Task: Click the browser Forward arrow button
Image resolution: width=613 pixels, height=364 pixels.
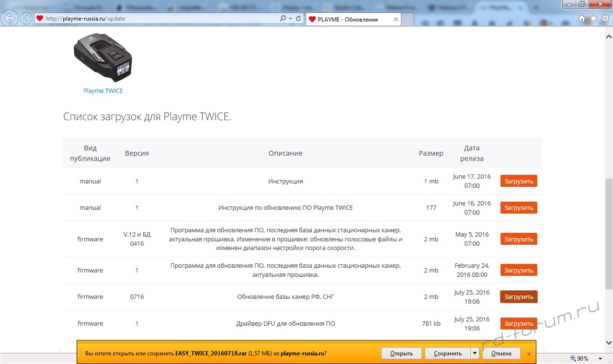Action: pos(26,19)
